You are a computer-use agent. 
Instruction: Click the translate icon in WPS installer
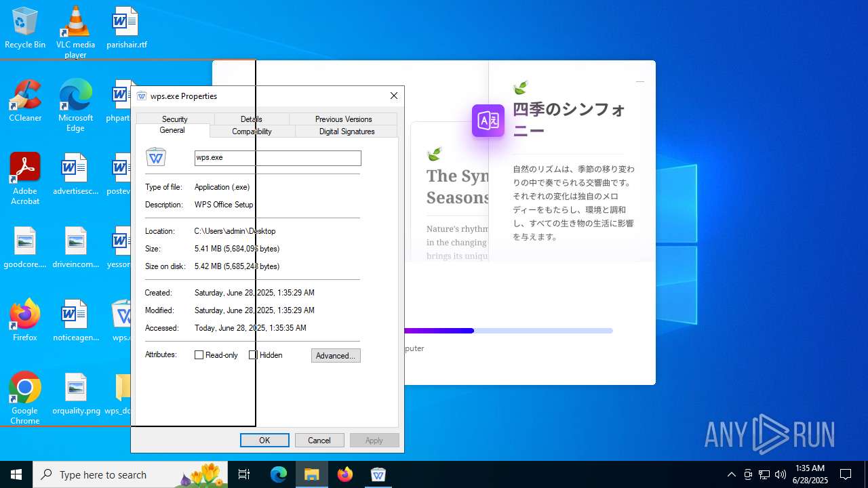coord(488,121)
